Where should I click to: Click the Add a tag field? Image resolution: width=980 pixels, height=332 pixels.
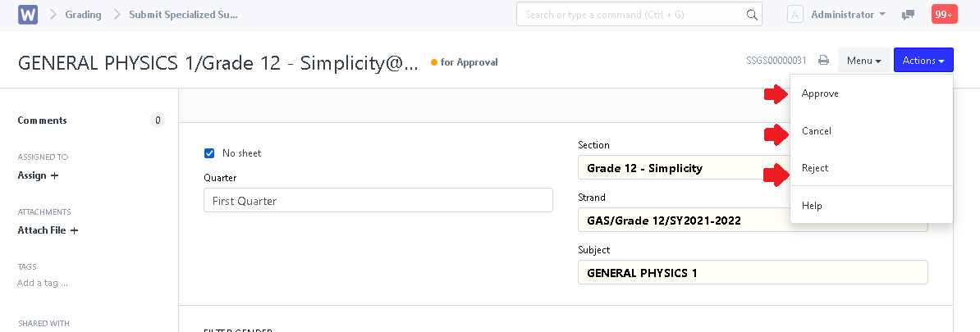(43, 284)
